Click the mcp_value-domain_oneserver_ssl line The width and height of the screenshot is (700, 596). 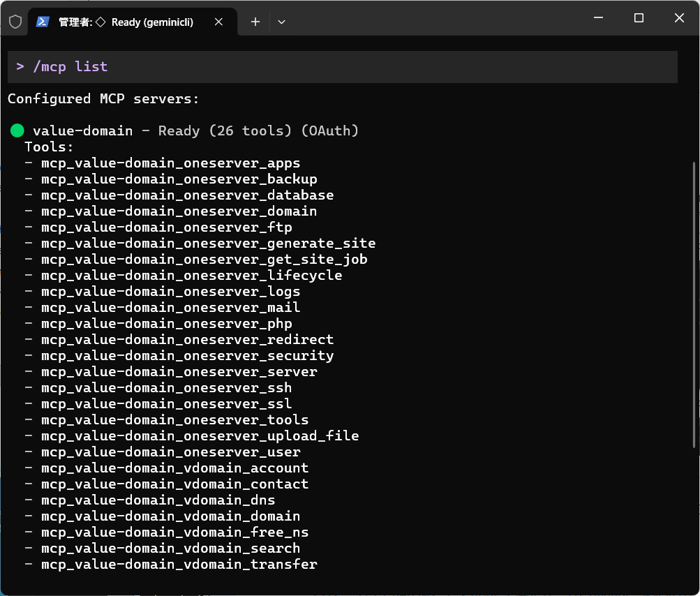(167, 404)
